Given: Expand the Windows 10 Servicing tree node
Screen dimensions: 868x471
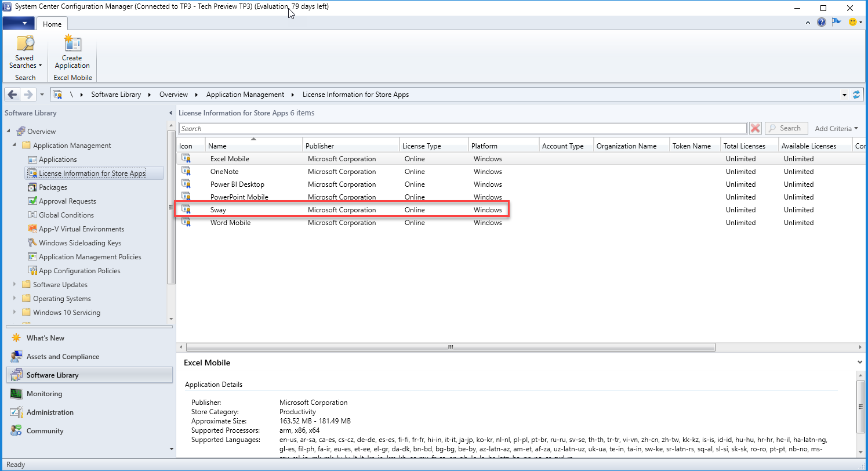Looking at the screenshot, I should pyautogui.click(x=14, y=313).
